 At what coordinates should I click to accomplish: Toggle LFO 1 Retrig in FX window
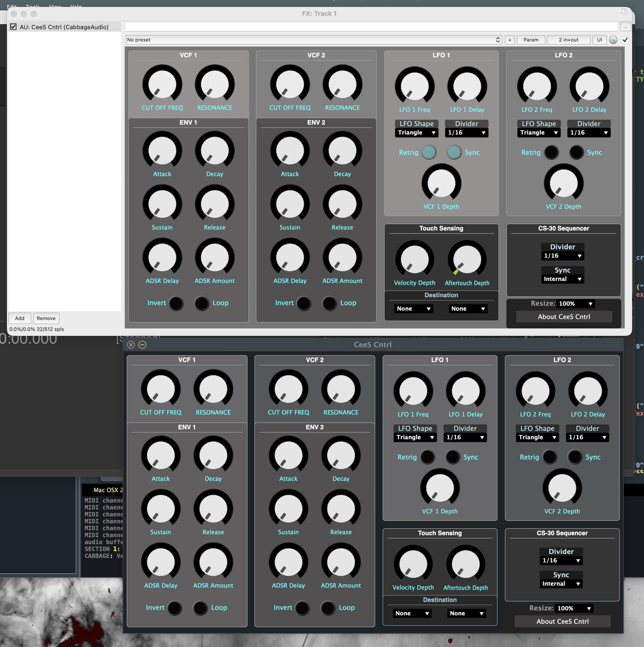(x=429, y=152)
